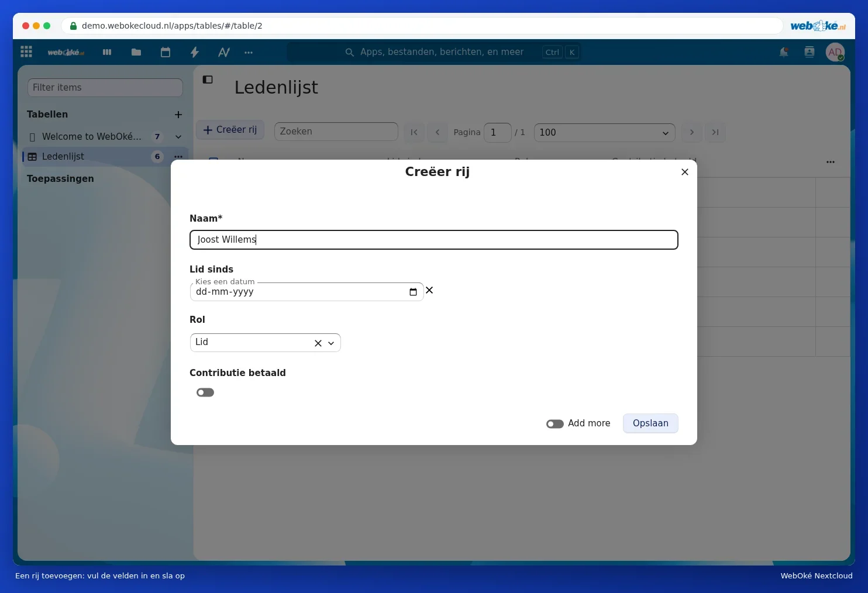Image resolution: width=868 pixels, height=593 pixels.
Task: Click the Lid sinds date field
Action: point(306,292)
